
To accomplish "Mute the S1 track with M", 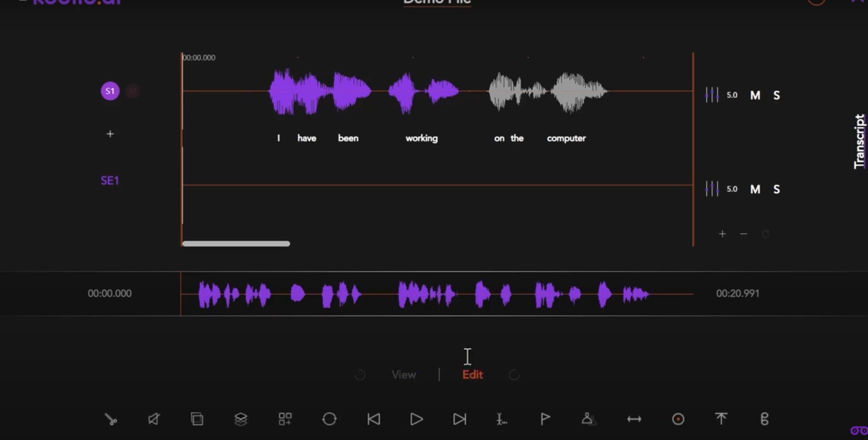I will (x=755, y=95).
